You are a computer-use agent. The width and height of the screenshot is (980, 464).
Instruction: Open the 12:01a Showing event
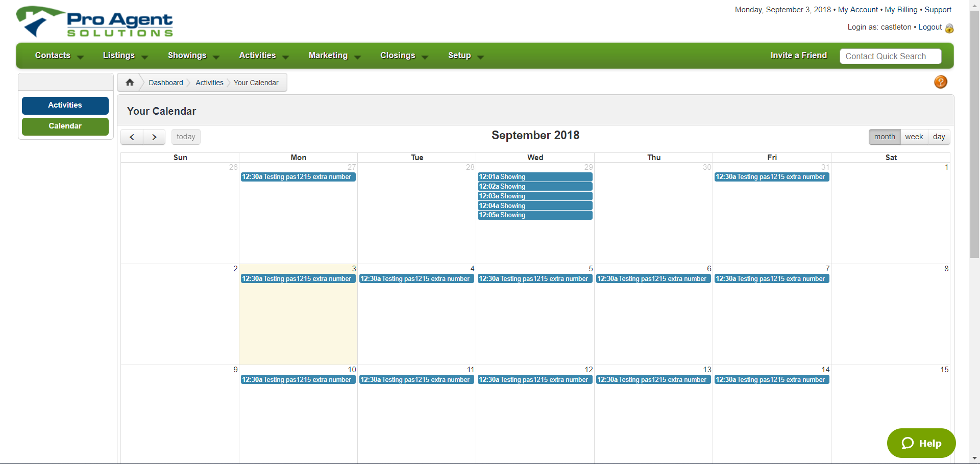(x=535, y=177)
